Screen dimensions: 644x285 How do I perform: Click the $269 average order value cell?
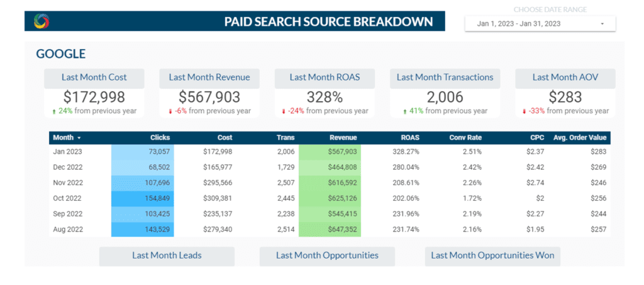(x=599, y=167)
